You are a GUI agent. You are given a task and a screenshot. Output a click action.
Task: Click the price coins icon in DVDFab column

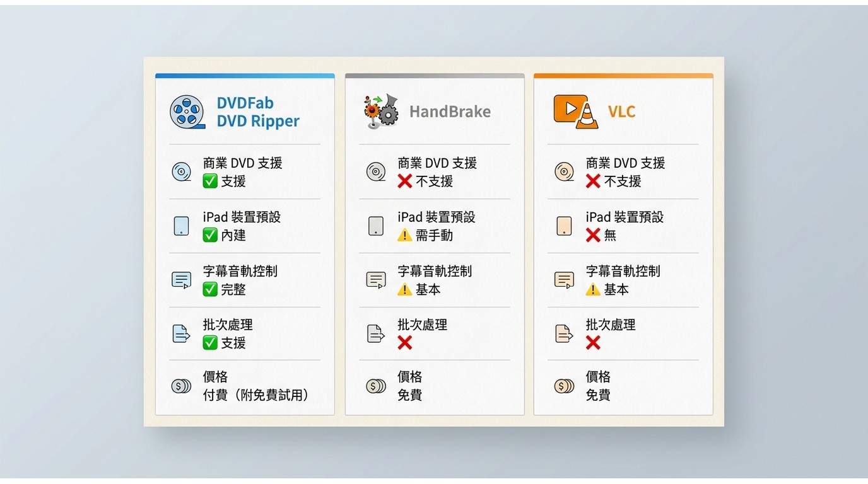coord(181,386)
